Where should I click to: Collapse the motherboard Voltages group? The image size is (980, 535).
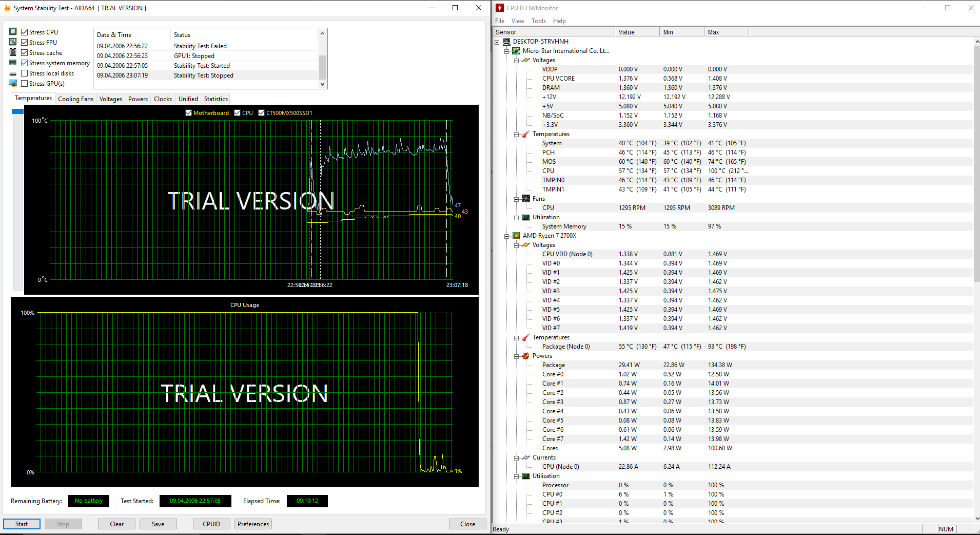click(516, 60)
